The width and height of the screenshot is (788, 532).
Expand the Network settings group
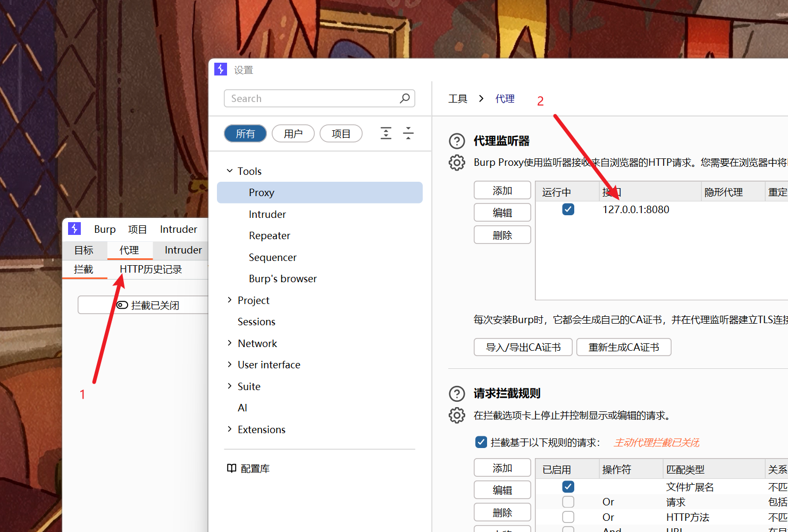tap(230, 343)
